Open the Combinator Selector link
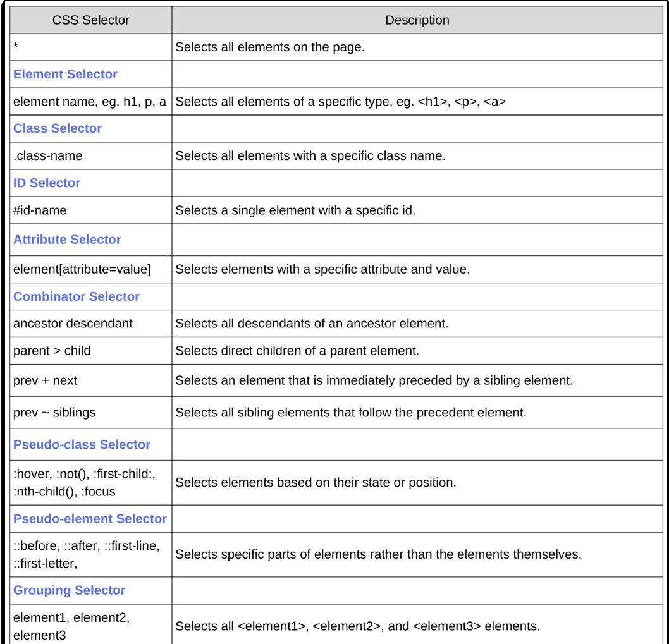 (77, 296)
